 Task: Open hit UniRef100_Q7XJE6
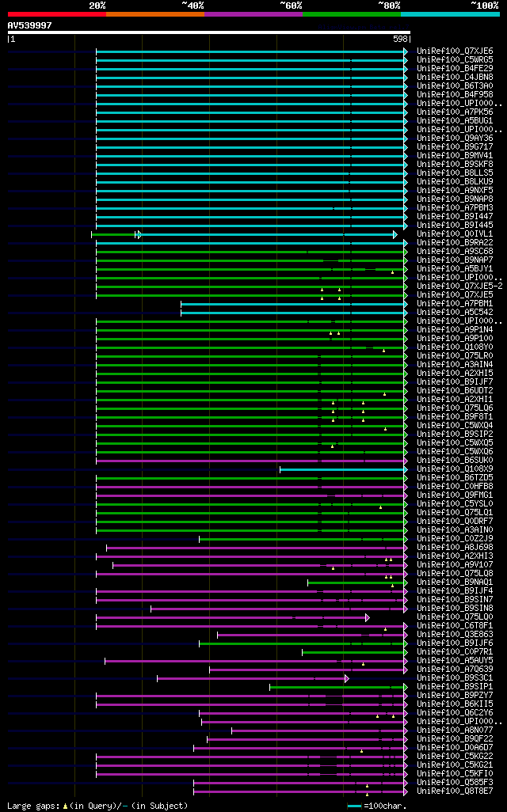click(x=456, y=51)
